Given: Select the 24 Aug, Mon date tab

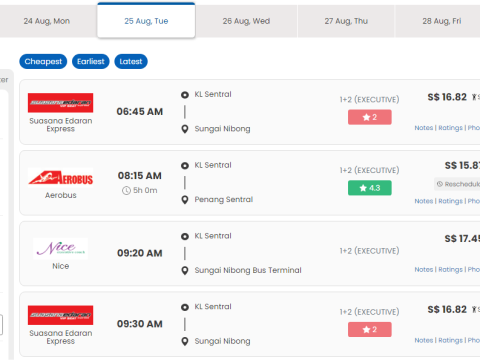Looking at the screenshot, I should click(x=47, y=21).
